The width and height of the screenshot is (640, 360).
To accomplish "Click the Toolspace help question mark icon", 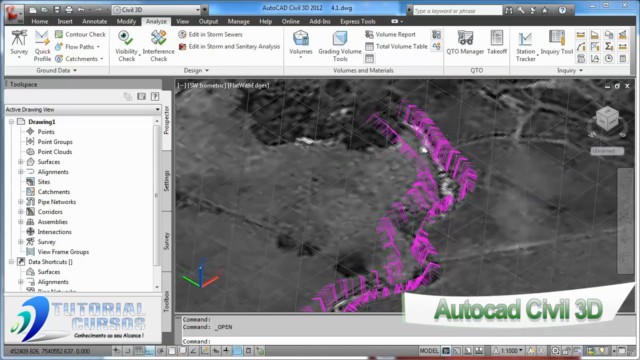I will point(155,97).
